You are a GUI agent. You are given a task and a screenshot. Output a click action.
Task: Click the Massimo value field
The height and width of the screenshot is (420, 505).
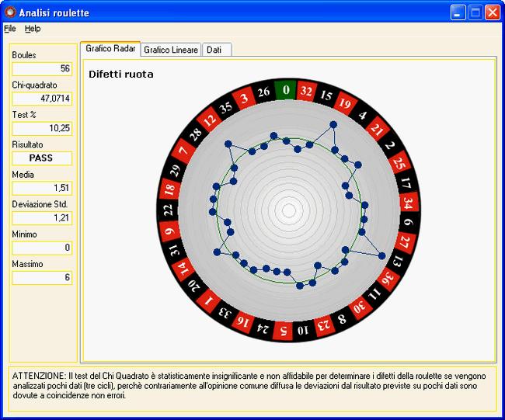(42, 278)
